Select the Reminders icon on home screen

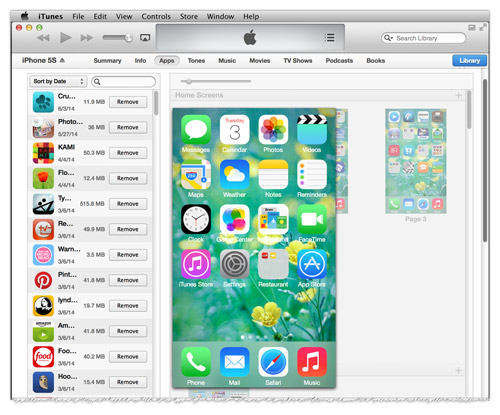(x=312, y=174)
